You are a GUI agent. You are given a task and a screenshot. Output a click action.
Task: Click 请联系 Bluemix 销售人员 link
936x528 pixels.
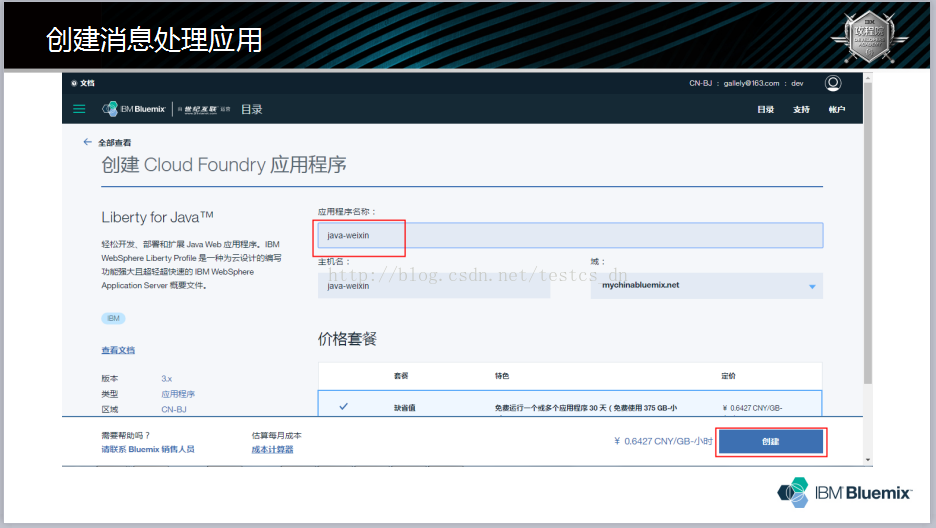click(x=148, y=449)
